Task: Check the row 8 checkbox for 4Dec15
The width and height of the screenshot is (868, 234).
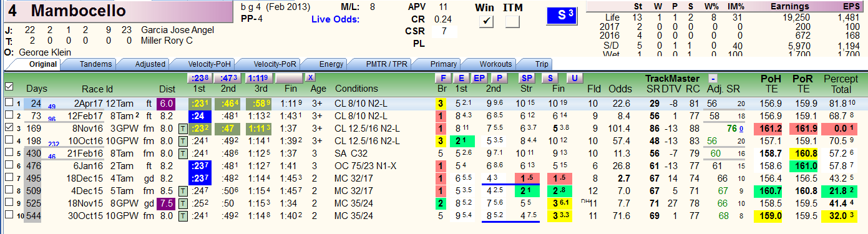Action: 9,190
